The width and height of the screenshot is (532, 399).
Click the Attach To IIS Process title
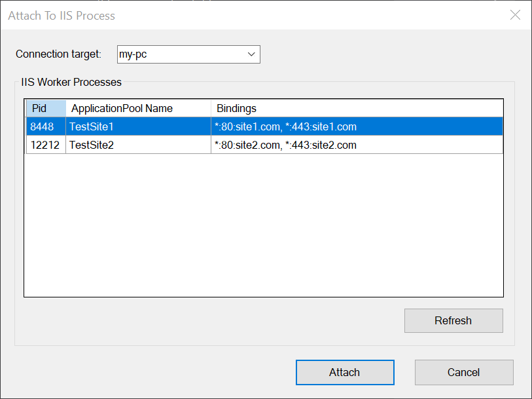pos(61,15)
